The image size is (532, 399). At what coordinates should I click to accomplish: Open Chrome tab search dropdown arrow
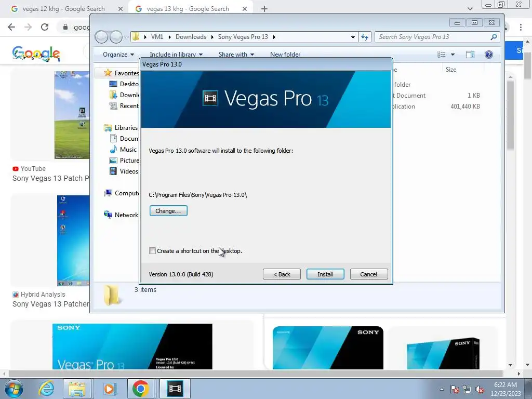470,9
